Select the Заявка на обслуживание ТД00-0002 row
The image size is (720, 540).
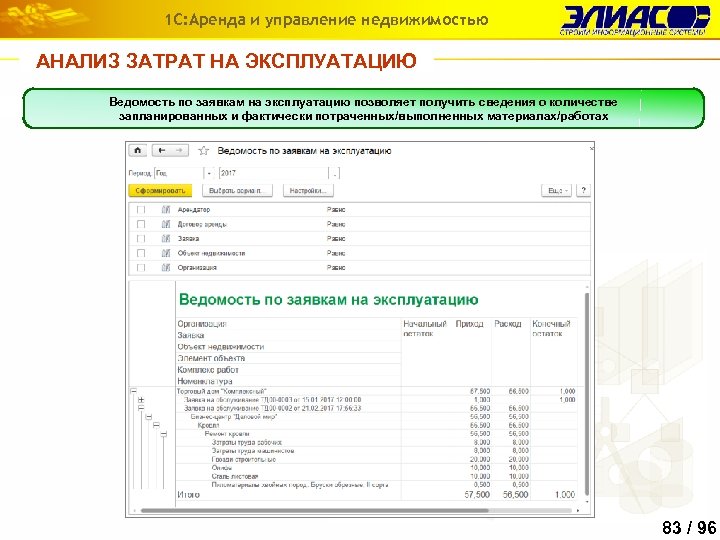[x=377, y=408]
